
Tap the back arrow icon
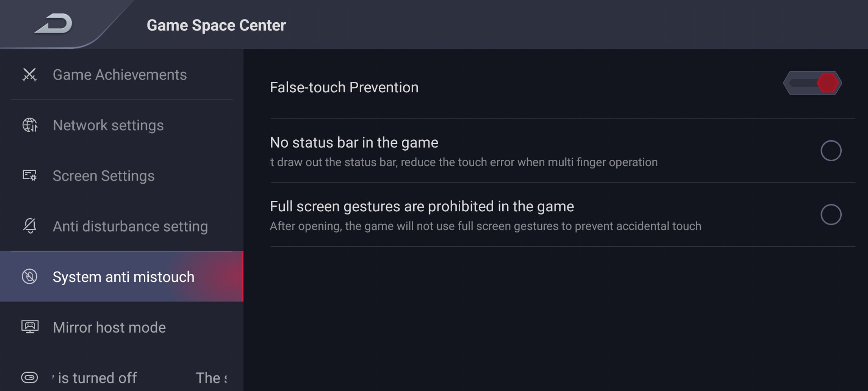click(x=53, y=24)
